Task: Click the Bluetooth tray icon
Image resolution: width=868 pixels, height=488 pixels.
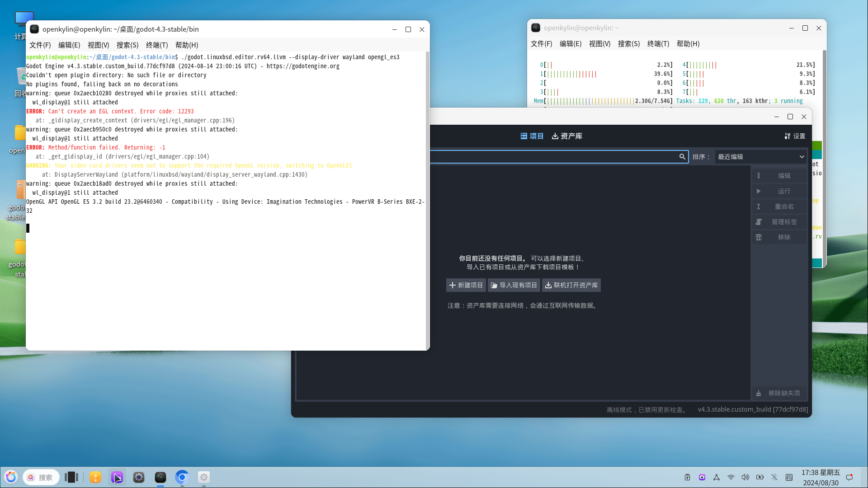Action: click(774, 477)
